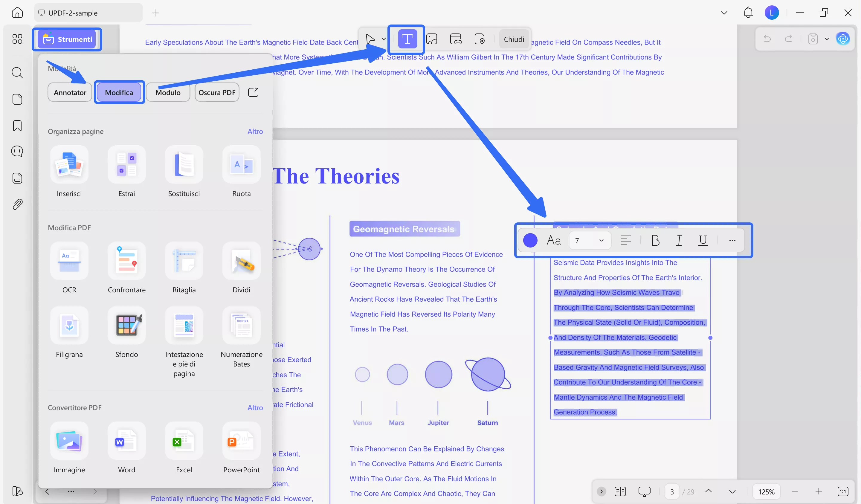Click the OCR tool icon
Image resolution: width=861 pixels, height=504 pixels.
pyautogui.click(x=69, y=261)
